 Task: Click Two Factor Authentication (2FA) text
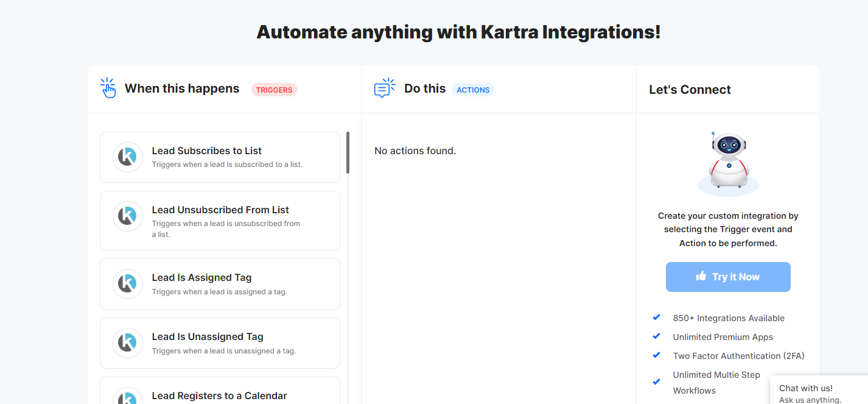738,356
